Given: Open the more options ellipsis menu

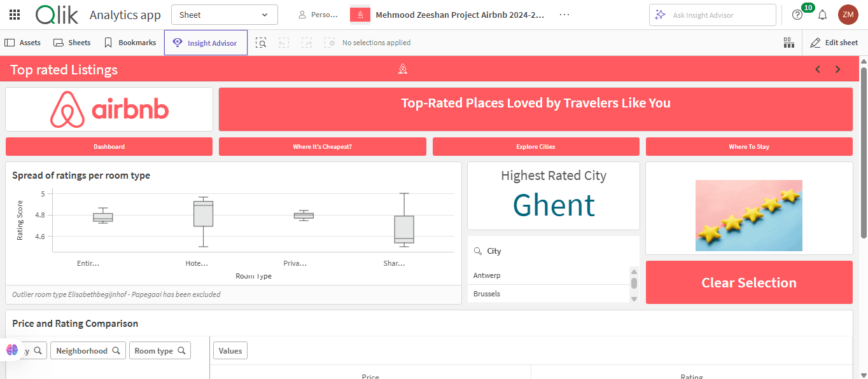Looking at the screenshot, I should [564, 15].
